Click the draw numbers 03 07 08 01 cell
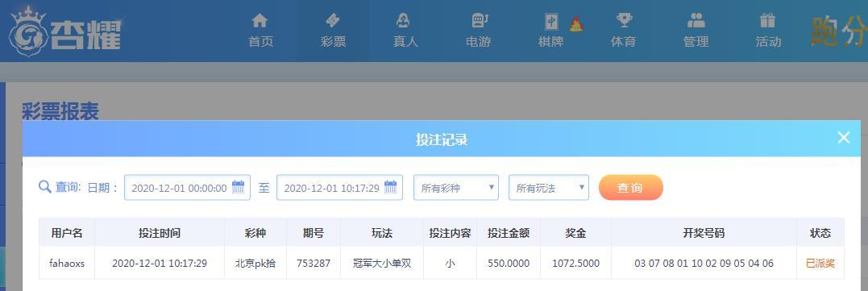Screen dimensions: 868x291 (704, 264)
